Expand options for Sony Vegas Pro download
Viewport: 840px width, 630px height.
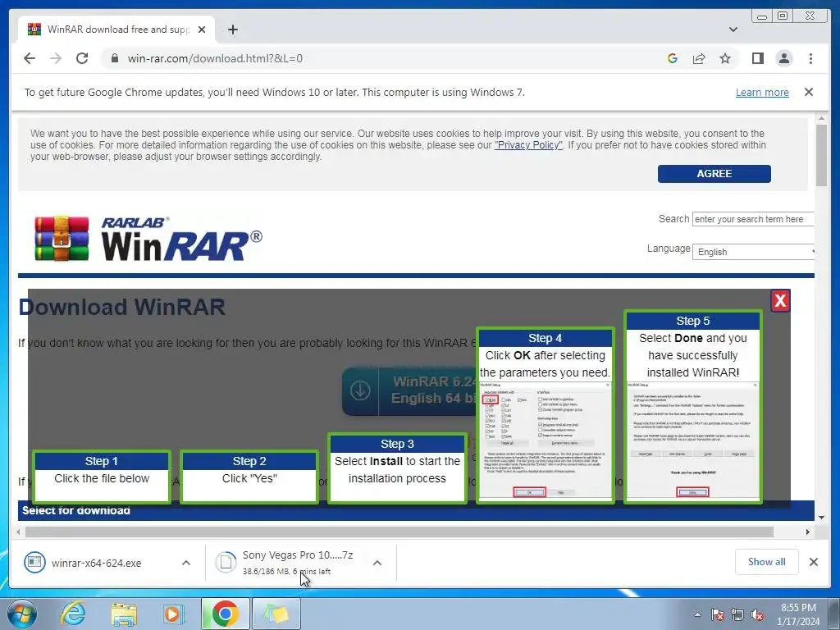tap(377, 563)
